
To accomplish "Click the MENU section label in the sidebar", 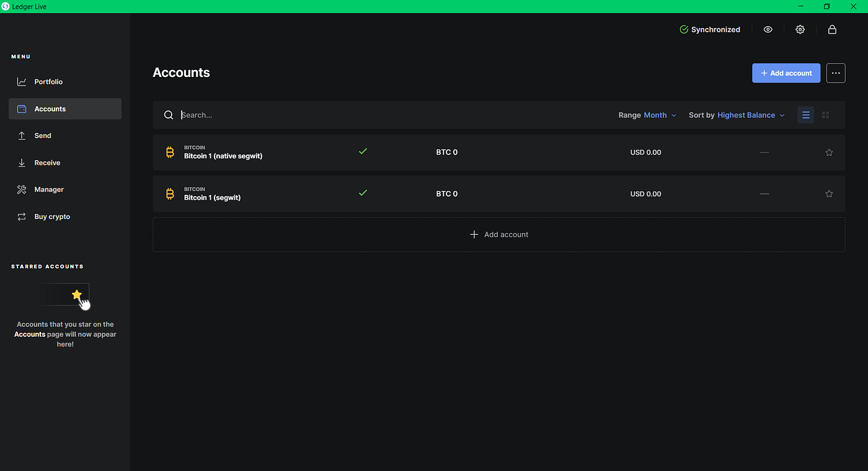I will tap(20, 57).
